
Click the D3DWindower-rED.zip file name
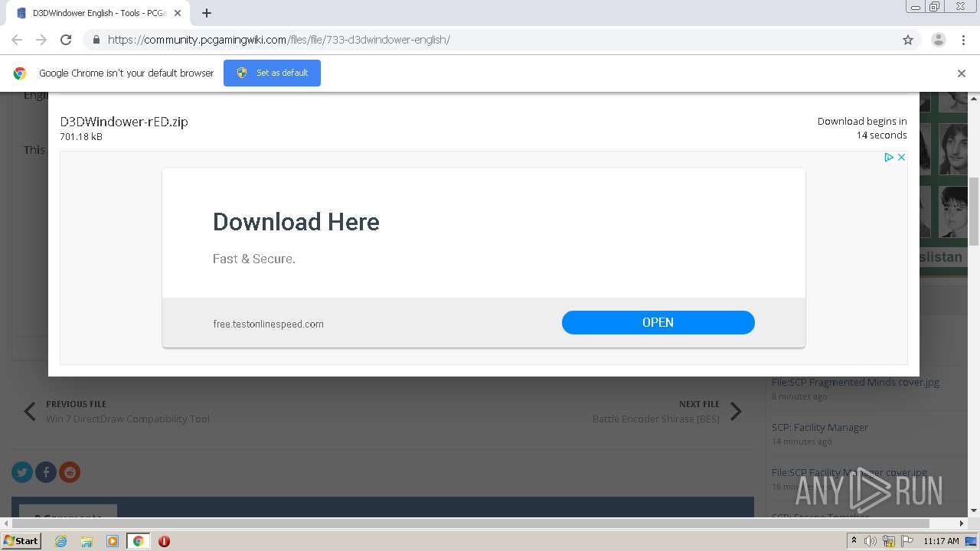[124, 122]
